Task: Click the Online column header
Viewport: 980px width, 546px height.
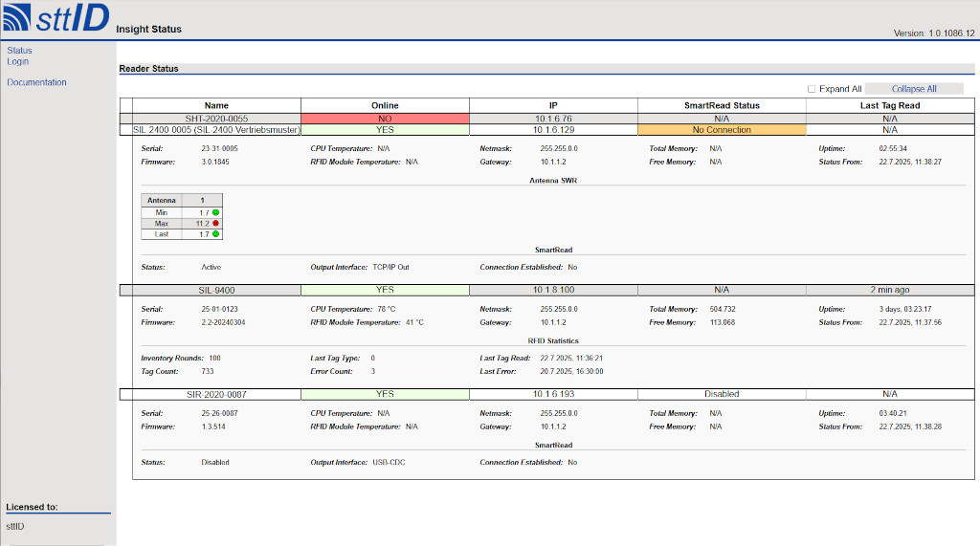Action: [x=385, y=105]
